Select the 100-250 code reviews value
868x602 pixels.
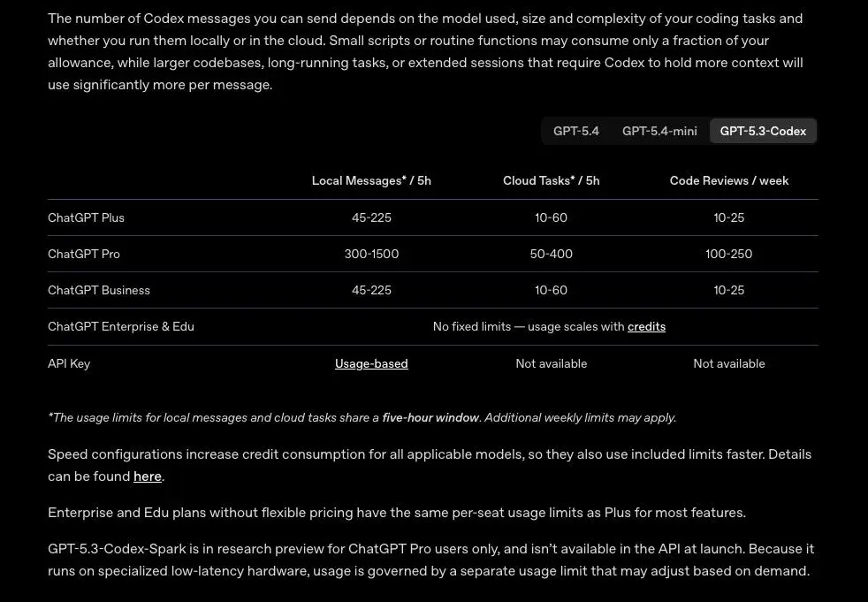pos(728,254)
